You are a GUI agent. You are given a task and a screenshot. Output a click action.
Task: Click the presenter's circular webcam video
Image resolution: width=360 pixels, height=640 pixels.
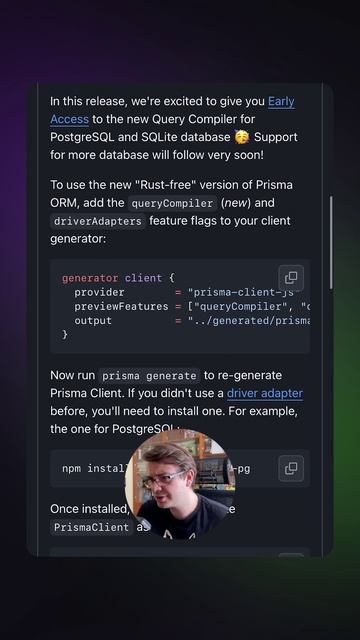pos(180,484)
